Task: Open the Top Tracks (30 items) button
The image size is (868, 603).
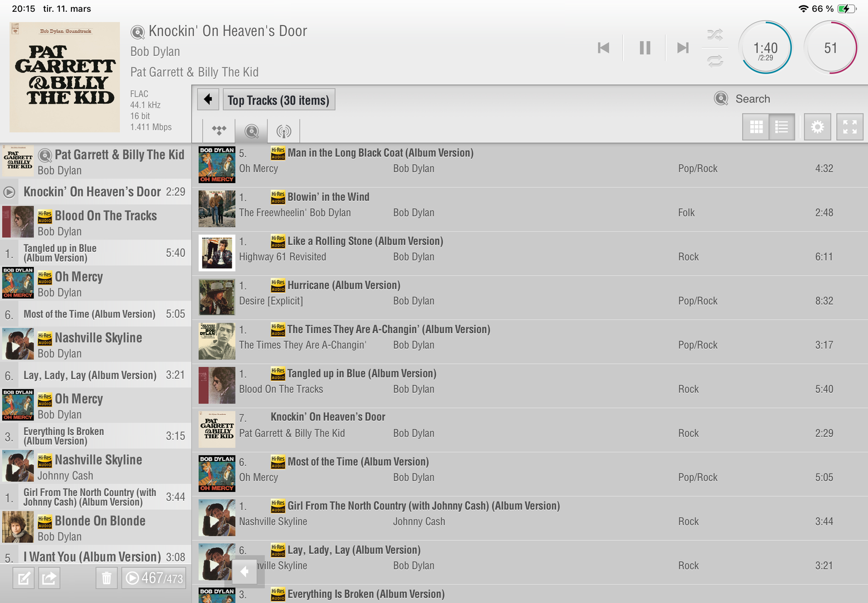Action: pyautogui.click(x=279, y=100)
